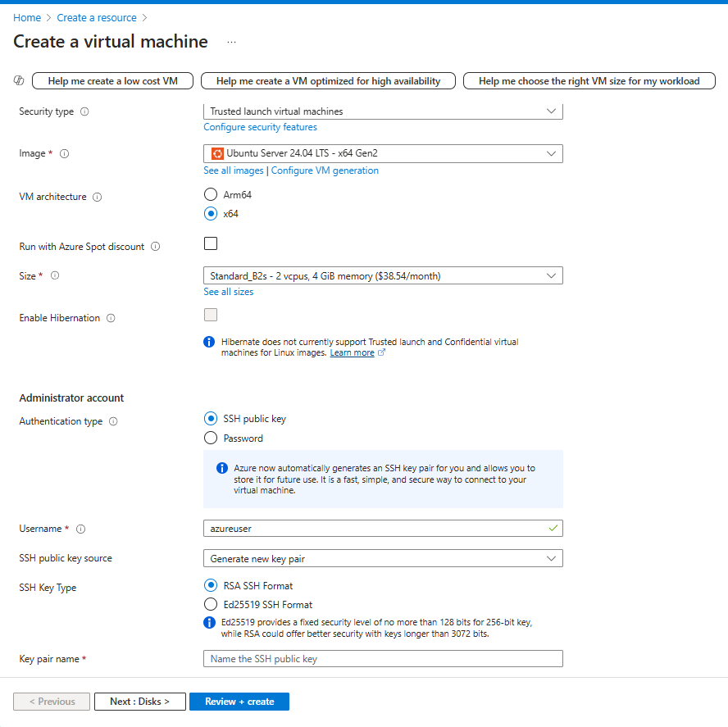The image size is (728, 727).
Task: Open the Security type dropdown
Action: point(383,111)
